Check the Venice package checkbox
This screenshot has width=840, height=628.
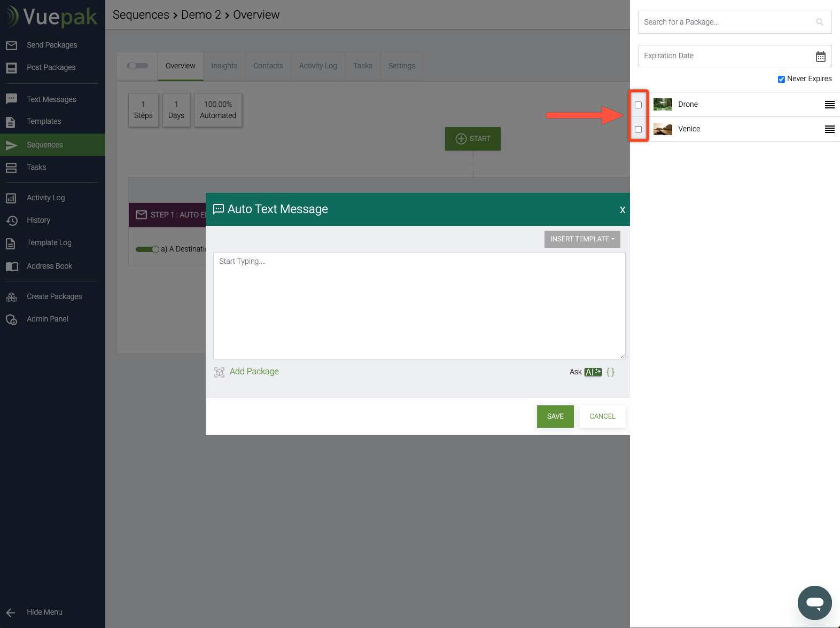coord(638,129)
